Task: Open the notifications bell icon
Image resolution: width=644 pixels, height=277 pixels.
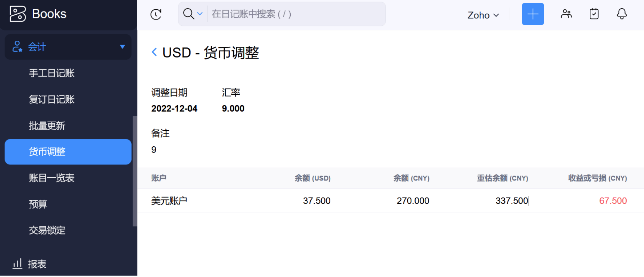Action: point(622,14)
